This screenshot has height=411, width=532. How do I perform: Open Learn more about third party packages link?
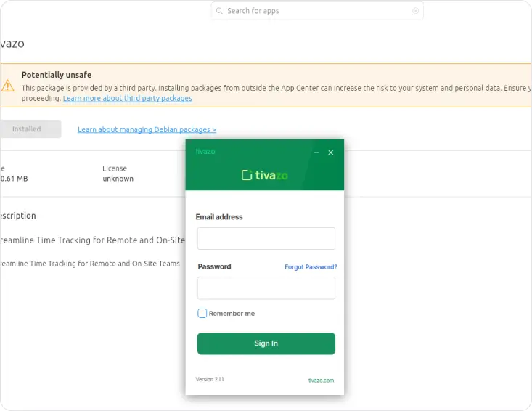pos(127,99)
